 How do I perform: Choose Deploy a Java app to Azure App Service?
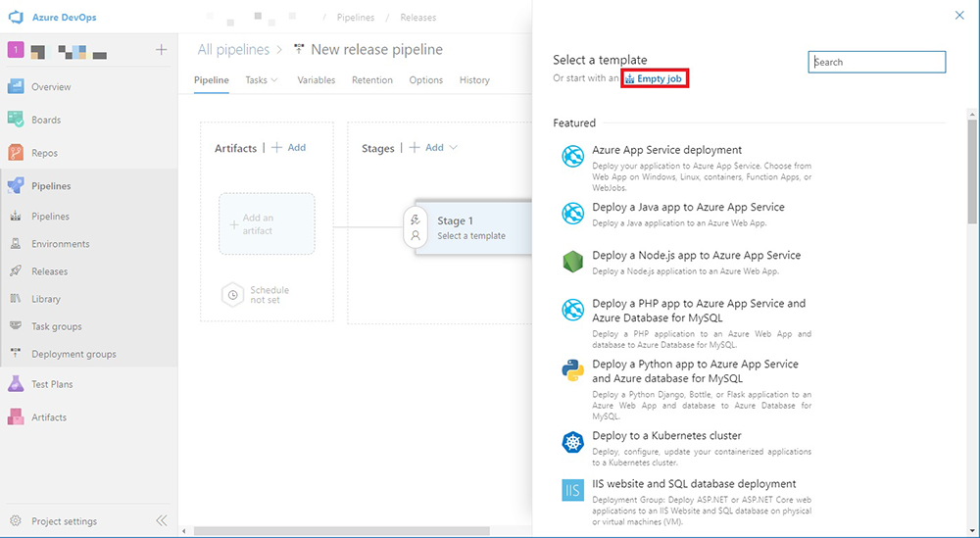(688, 207)
